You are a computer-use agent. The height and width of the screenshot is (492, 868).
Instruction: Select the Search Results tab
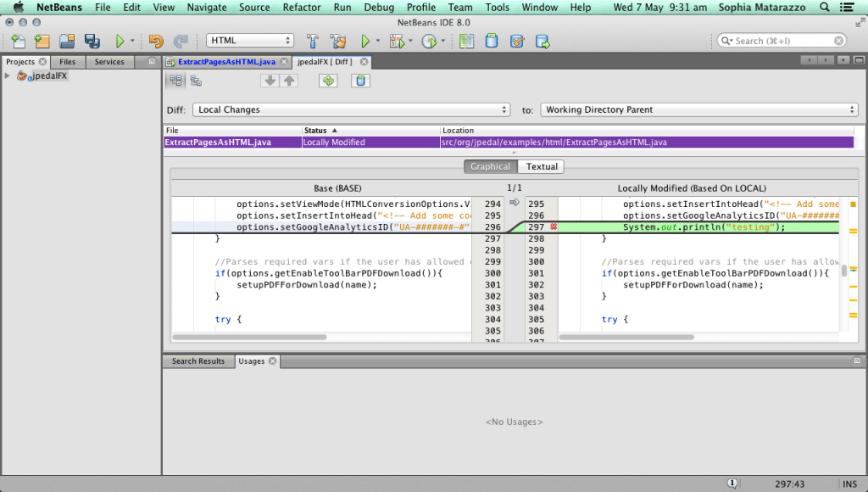(198, 361)
